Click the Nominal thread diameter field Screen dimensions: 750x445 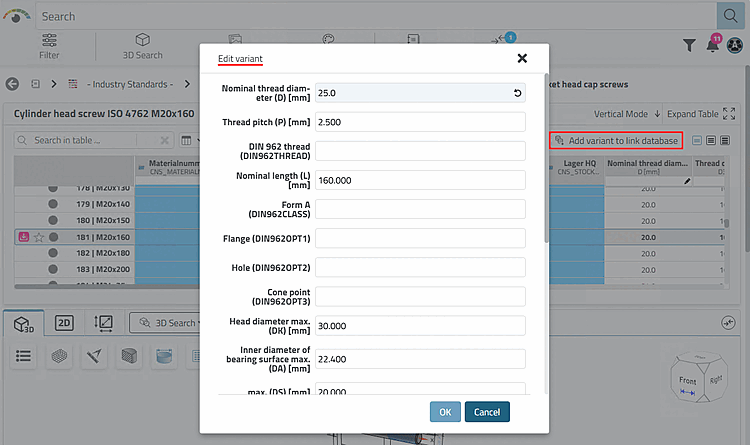[420, 93]
